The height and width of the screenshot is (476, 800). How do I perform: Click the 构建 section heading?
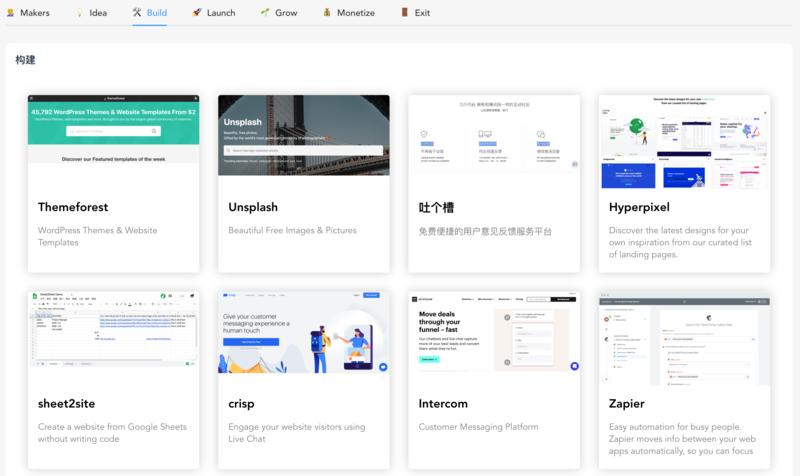26,60
